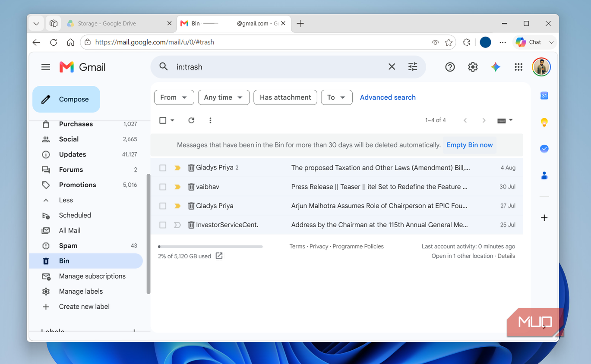Open Google Keep in the side panel
Image resolution: width=591 pixels, height=364 pixels.
coord(544,122)
